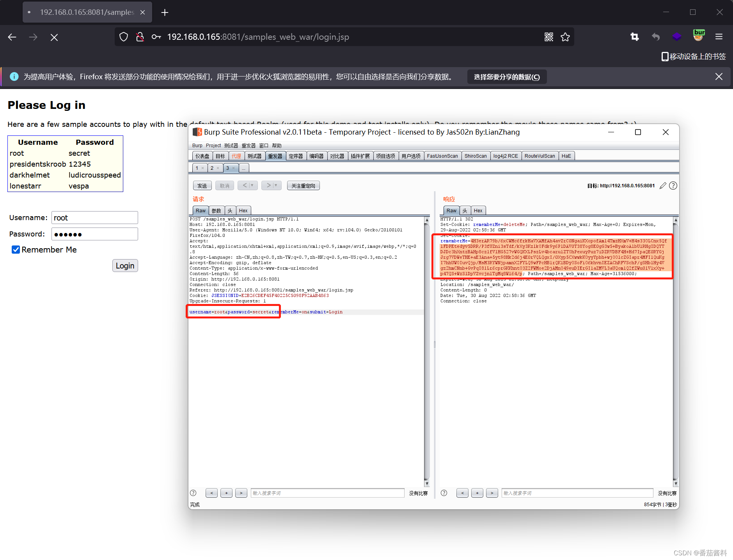Switch to the 编码器 tab
This screenshot has width=733, height=560.
click(x=316, y=156)
